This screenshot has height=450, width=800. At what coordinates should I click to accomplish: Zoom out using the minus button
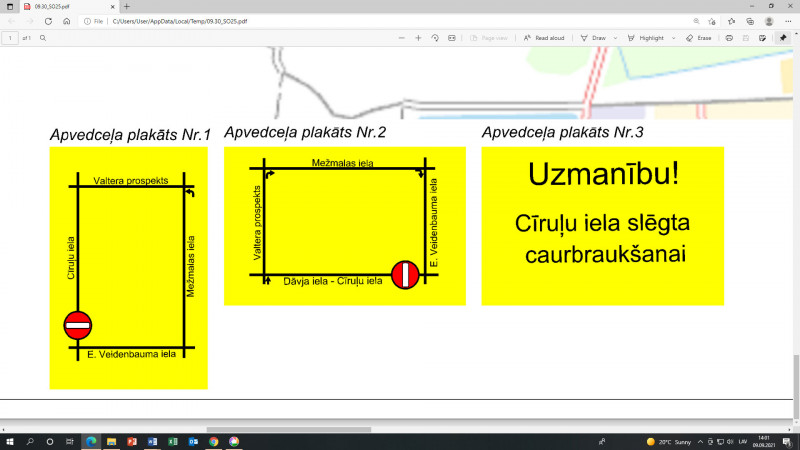click(401, 37)
